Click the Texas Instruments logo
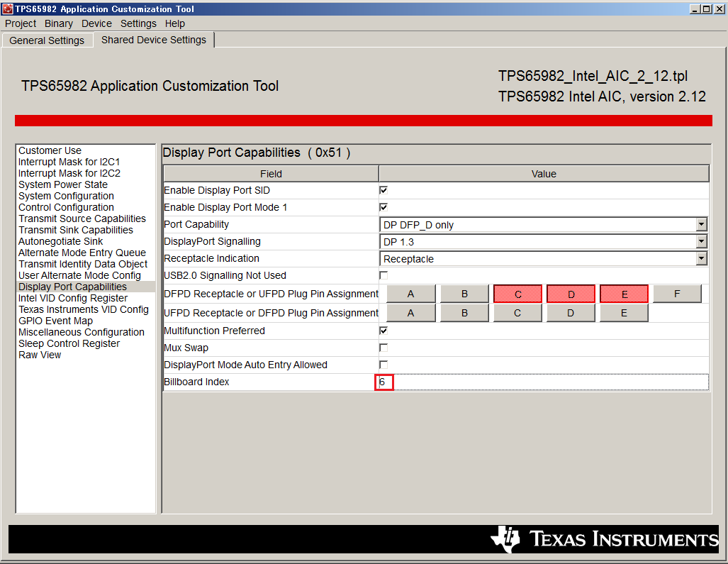 (604, 539)
